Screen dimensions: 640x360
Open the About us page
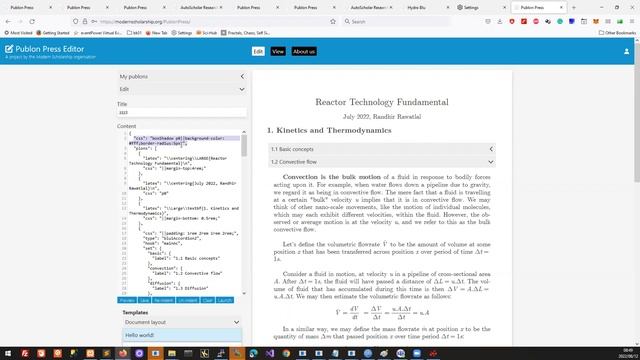304,51
